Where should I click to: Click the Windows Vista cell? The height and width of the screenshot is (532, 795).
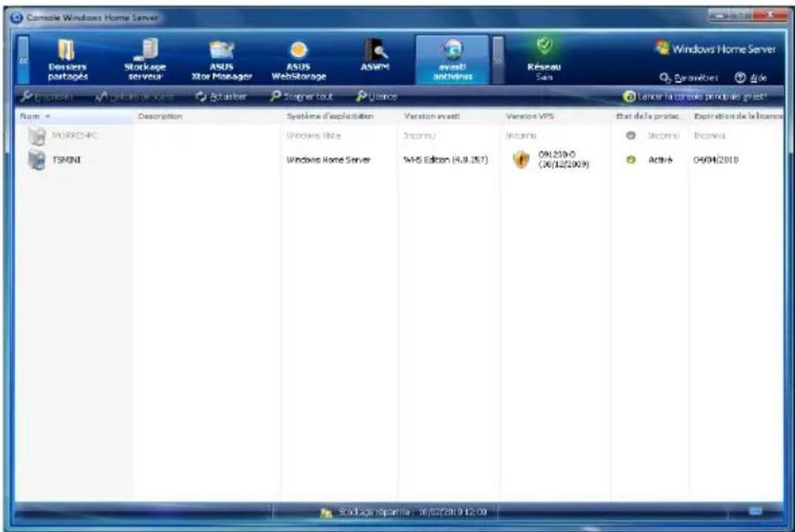pyautogui.click(x=314, y=135)
